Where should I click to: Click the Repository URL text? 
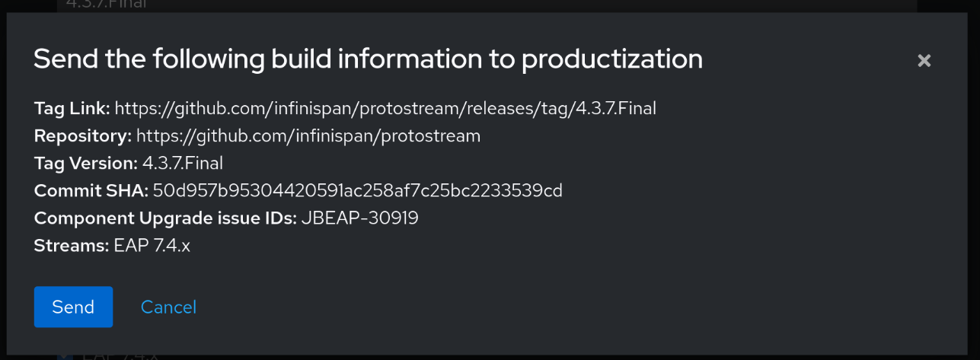coord(308,136)
